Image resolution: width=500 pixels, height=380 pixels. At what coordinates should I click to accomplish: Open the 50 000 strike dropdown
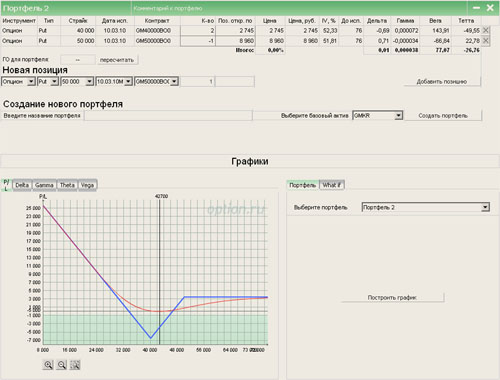click(89, 81)
